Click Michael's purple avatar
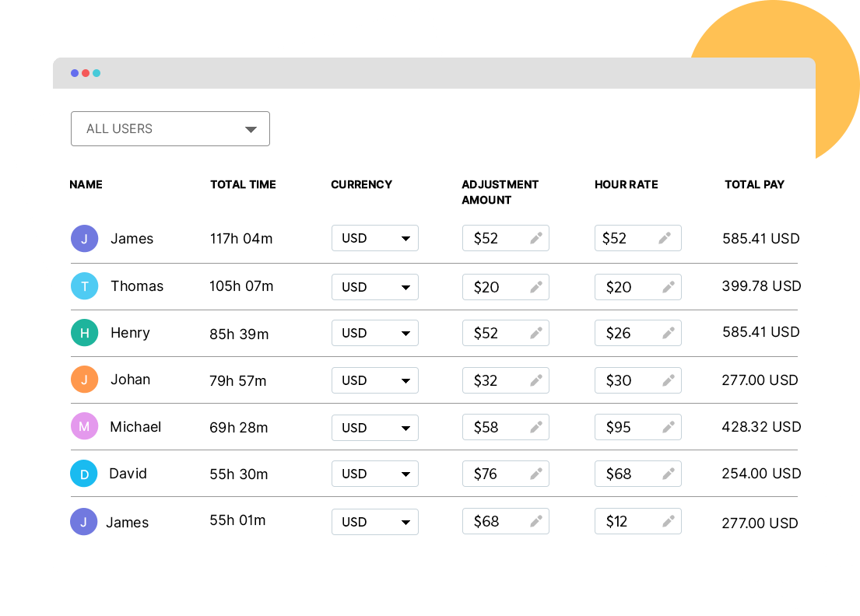 click(x=84, y=426)
